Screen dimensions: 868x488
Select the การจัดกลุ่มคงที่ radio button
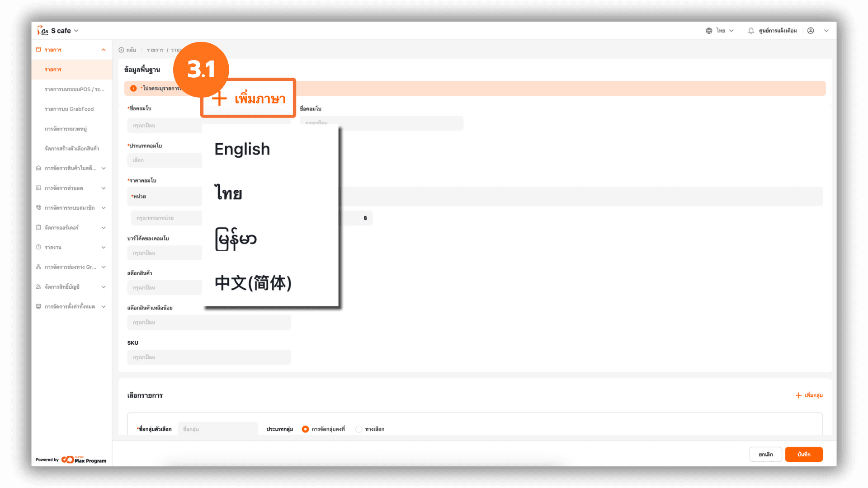click(x=306, y=429)
